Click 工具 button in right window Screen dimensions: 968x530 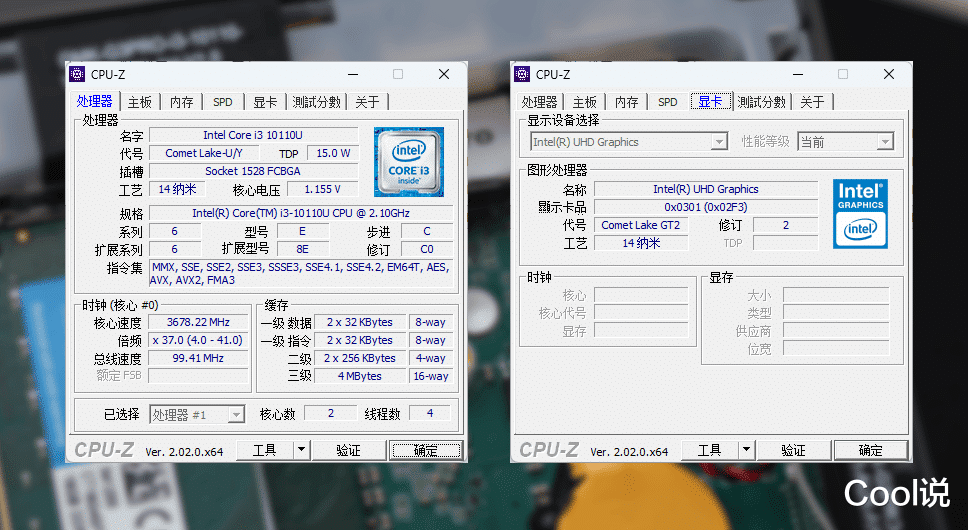(710, 450)
